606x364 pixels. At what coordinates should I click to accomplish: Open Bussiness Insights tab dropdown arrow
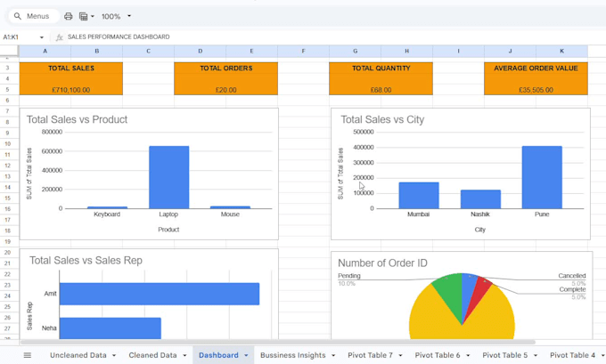click(333, 355)
